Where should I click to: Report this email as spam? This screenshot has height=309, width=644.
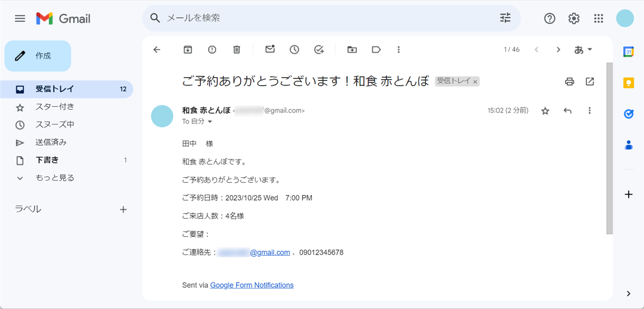click(x=212, y=50)
